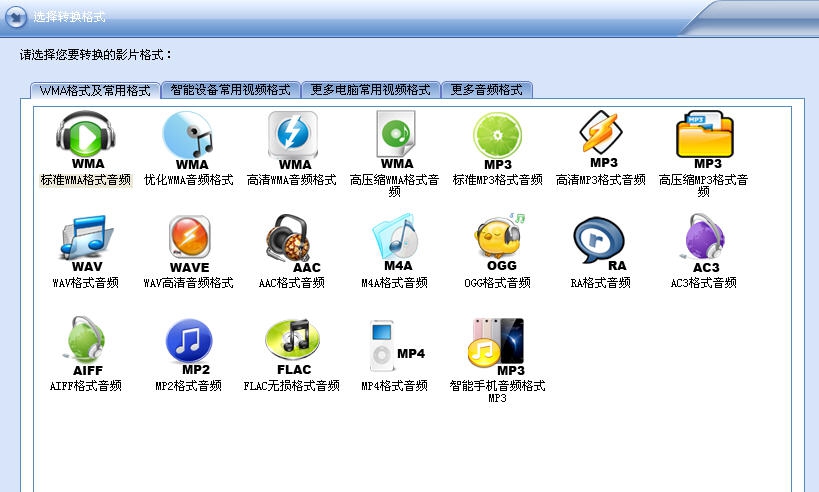This screenshot has width=819, height=492.
Task: Click the FLAC无损格式音频 label
Action: point(291,386)
